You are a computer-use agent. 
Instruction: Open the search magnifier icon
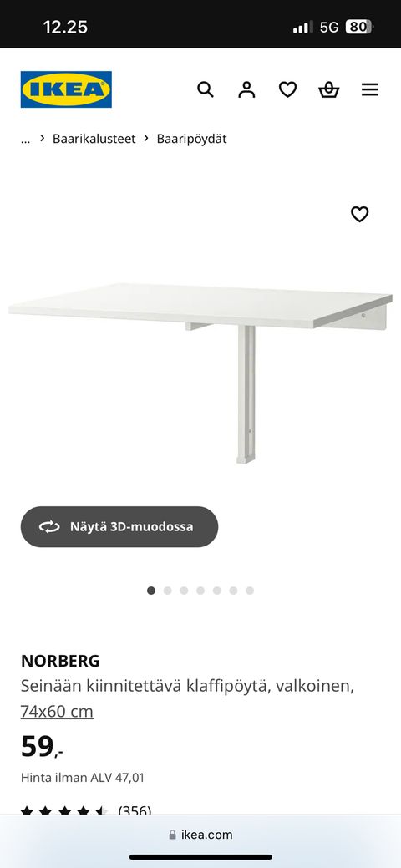pos(206,89)
